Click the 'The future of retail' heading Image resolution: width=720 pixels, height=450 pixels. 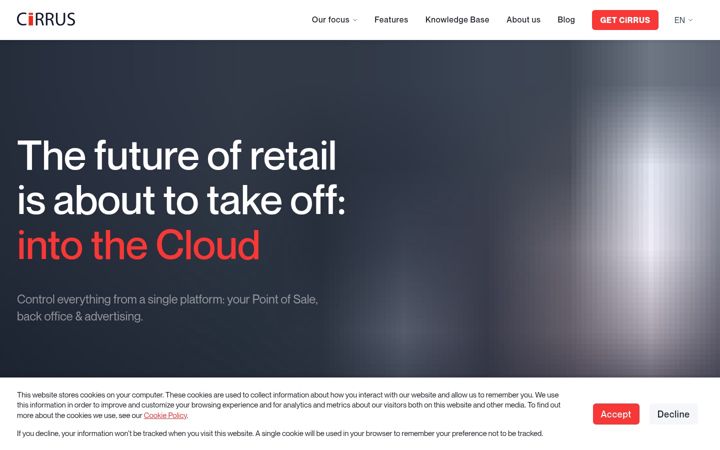(x=177, y=155)
